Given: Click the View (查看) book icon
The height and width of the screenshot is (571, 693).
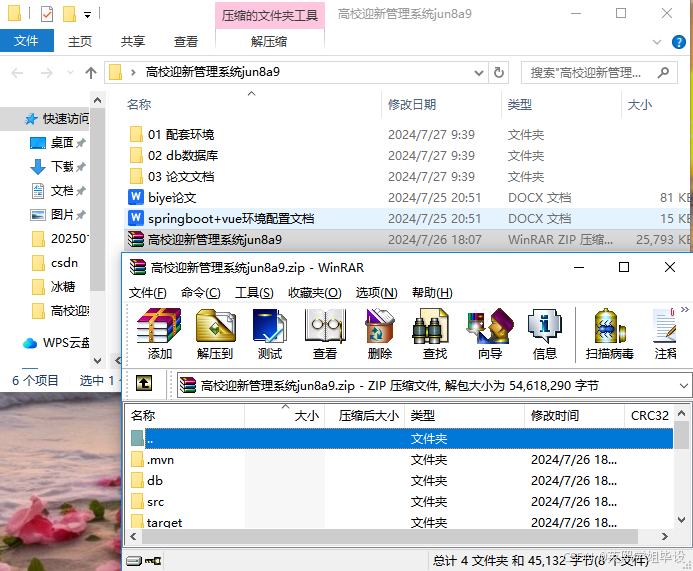Looking at the screenshot, I should [x=325, y=334].
